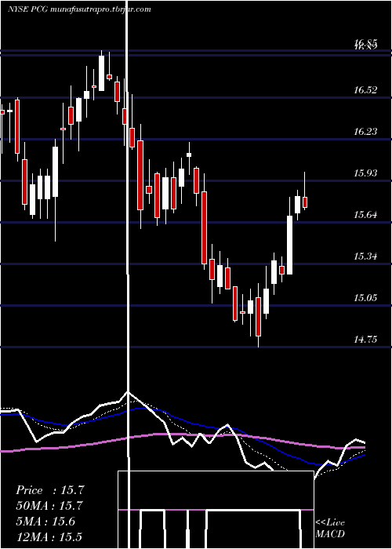Click the tallest white candle near 16.85
The image size is (392, 549).
[101, 73]
